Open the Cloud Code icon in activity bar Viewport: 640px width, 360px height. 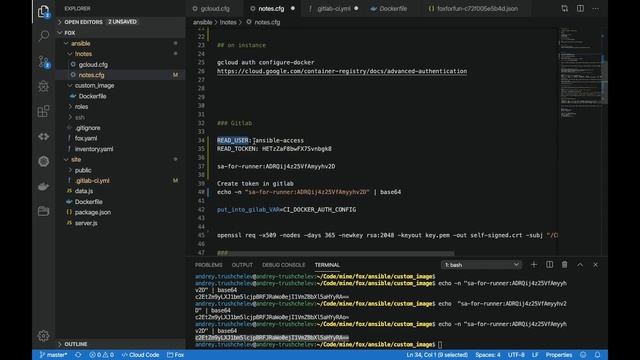click(x=43, y=136)
